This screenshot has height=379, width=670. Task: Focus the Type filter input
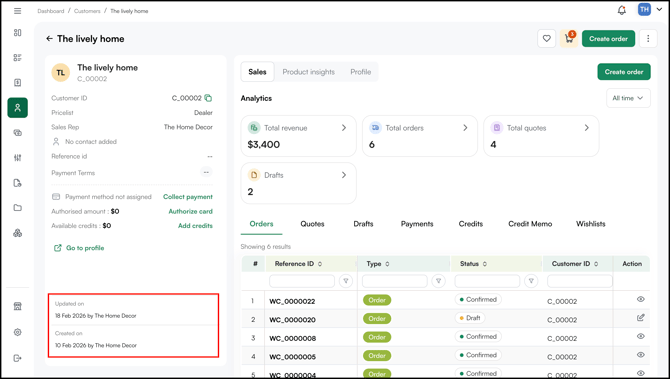[395, 281]
